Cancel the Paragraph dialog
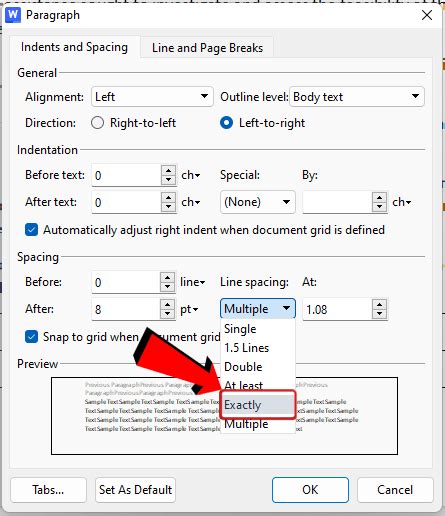Screen dimensions: 445x516 pyautogui.click(x=395, y=490)
